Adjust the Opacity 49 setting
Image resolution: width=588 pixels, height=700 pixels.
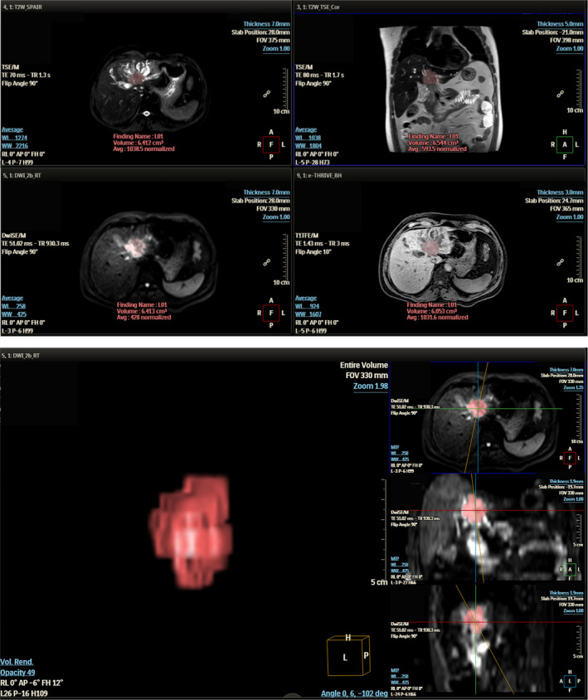(17, 673)
